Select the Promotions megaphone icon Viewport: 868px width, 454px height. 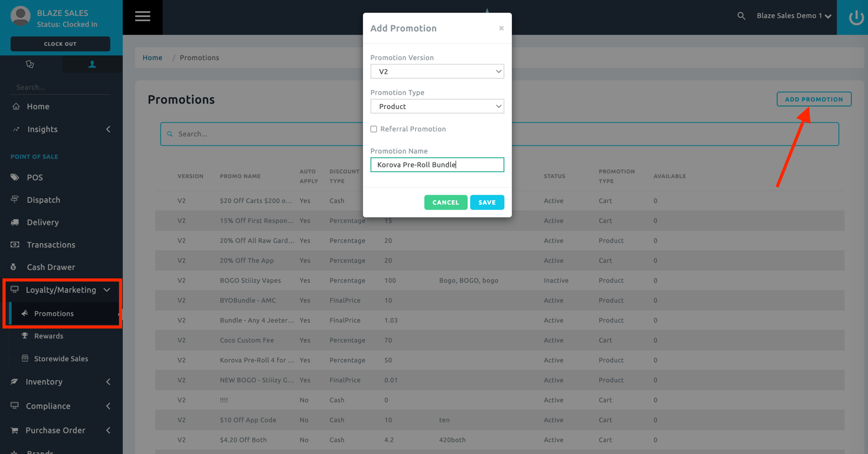24,313
